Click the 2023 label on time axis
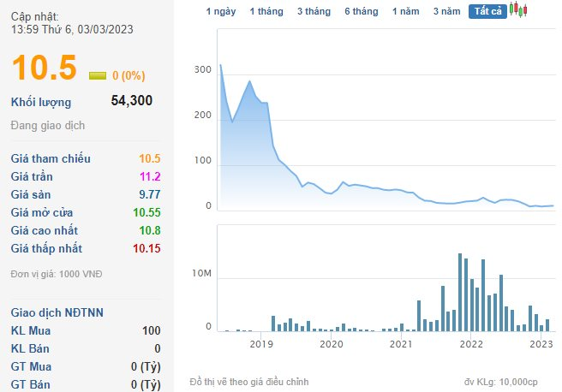 point(541,343)
